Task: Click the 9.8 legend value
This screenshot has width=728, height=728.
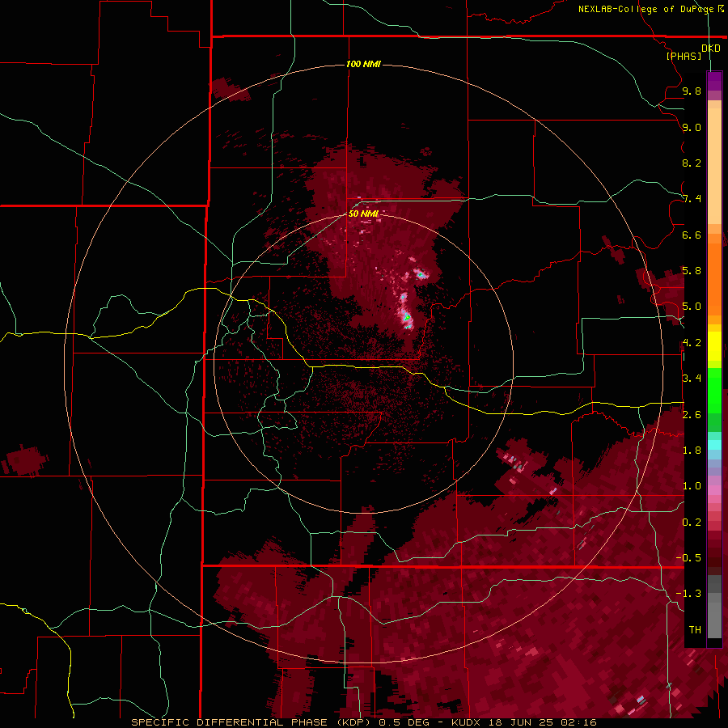Action: pyautogui.click(x=692, y=91)
